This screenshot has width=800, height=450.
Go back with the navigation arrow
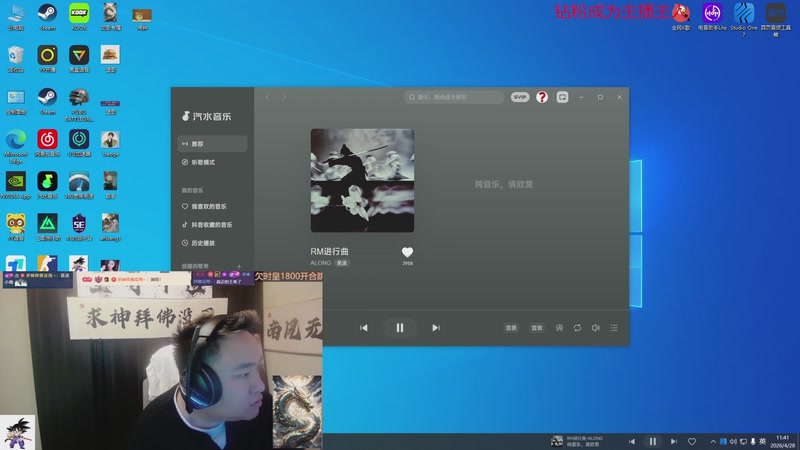point(267,97)
